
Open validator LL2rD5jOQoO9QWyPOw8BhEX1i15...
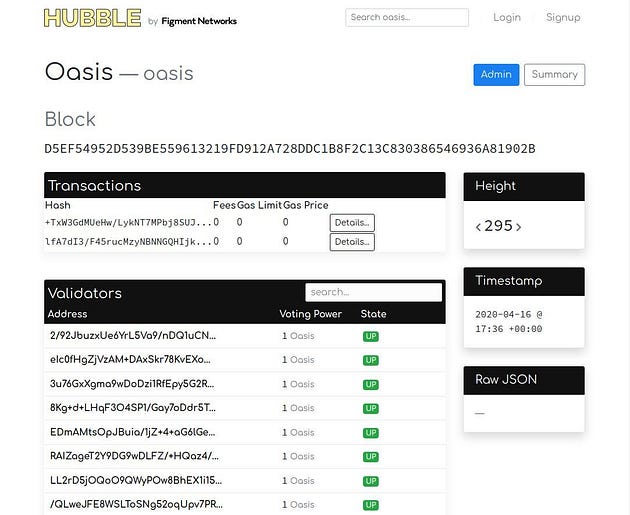(136, 480)
